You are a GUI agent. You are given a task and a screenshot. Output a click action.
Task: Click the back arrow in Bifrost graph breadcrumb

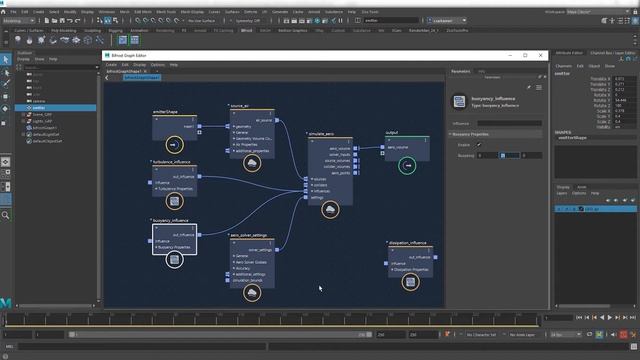coord(107,78)
